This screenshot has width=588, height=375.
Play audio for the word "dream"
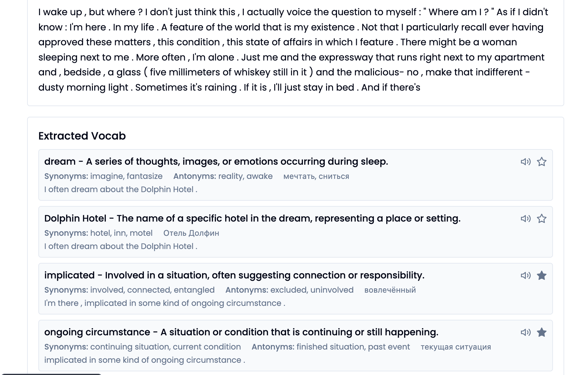[525, 162]
